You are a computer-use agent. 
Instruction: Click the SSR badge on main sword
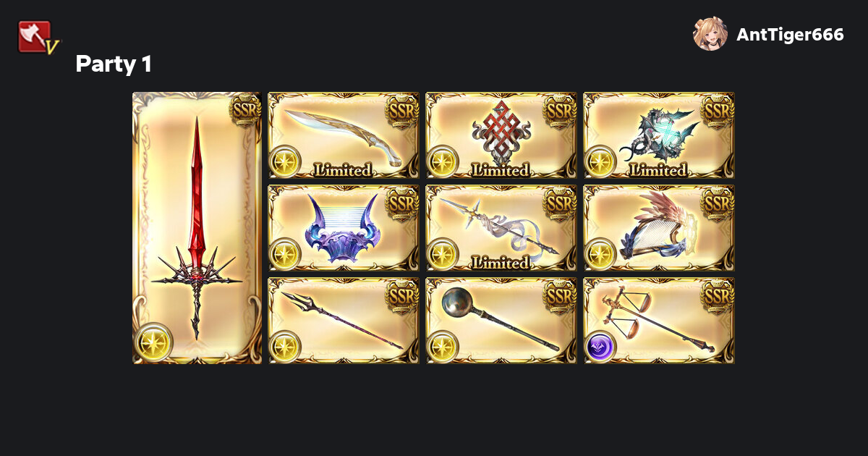coord(245,109)
